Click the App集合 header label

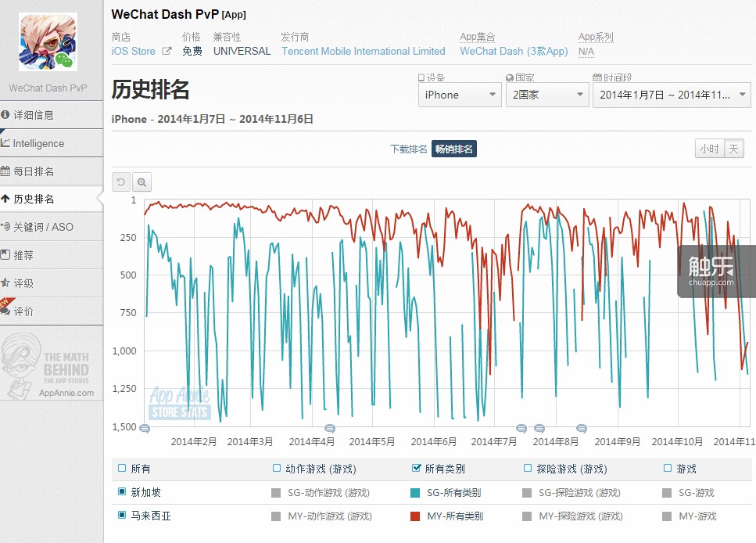(477, 37)
